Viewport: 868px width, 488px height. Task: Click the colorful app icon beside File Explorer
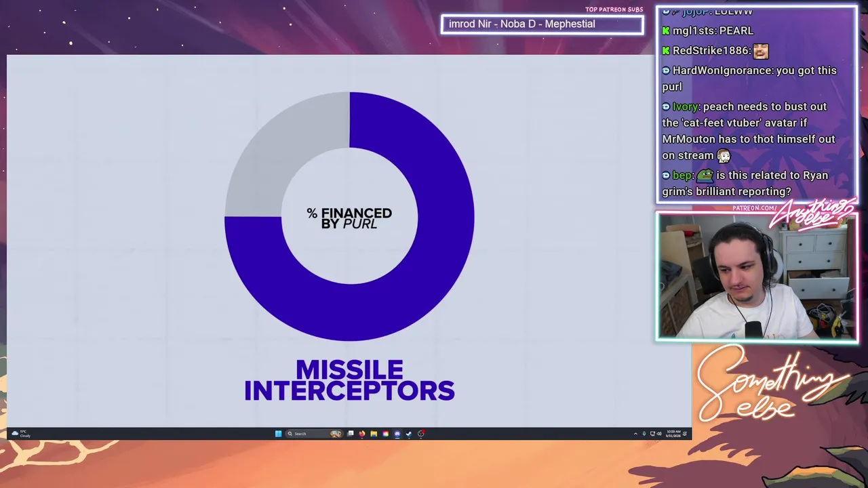pos(385,434)
